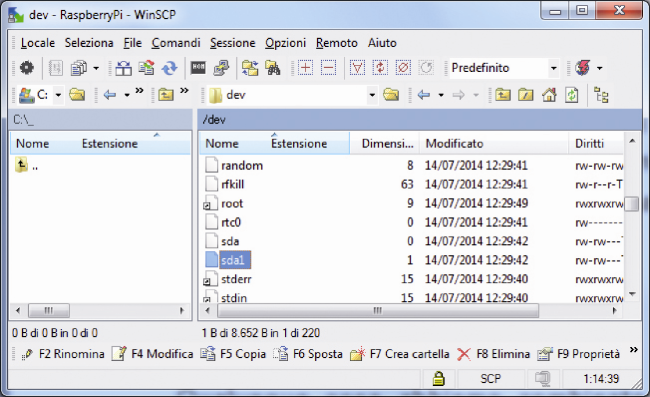Go to remote home directory icon
This screenshot has height=397, width=650.
tap(549, 95)
